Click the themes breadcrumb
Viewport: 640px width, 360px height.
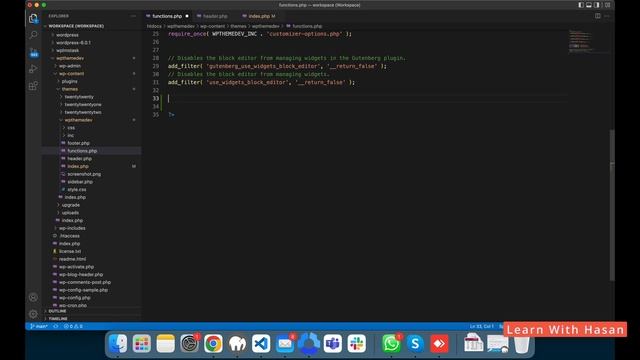pyautogui.click(x=238, y=26)
